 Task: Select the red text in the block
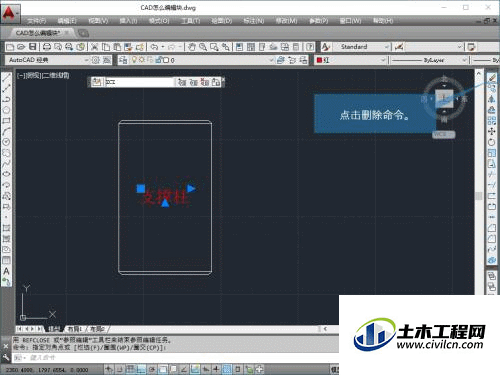click(x=165, y=197)
